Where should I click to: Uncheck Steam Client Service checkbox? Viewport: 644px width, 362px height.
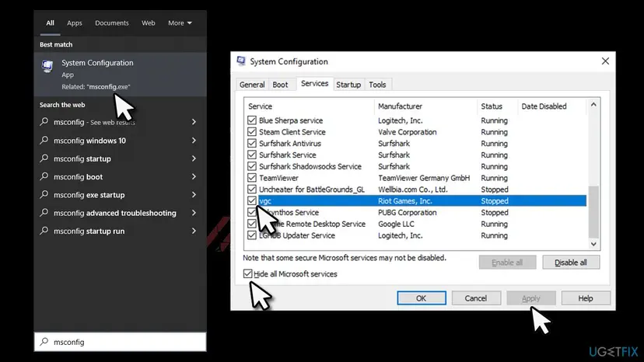(x=252, y=132)
